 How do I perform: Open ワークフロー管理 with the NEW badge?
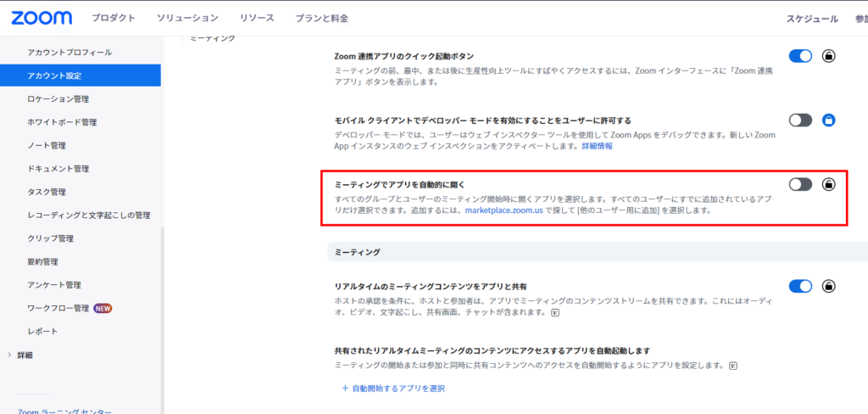58,308
